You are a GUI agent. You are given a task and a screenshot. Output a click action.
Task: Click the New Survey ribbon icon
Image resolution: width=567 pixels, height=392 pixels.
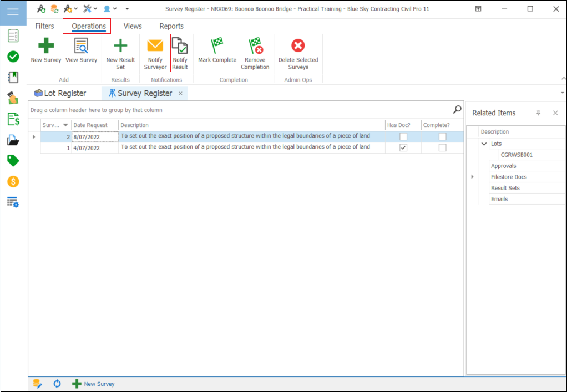[x=46, y=46]
